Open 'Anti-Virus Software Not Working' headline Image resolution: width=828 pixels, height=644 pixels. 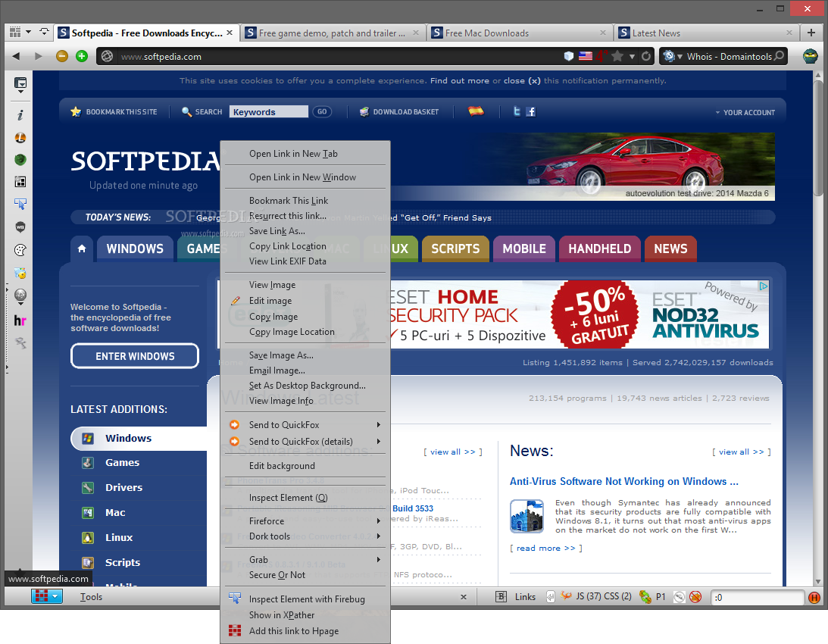point(623,481)
